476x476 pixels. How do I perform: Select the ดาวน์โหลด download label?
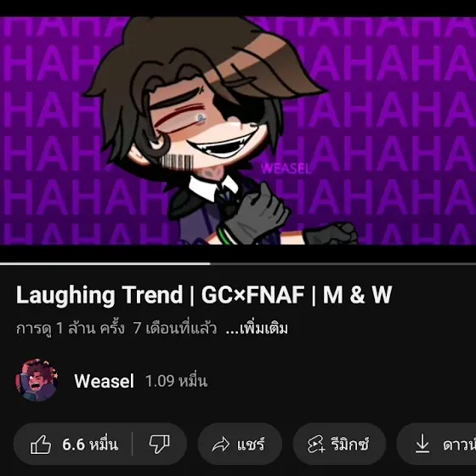click(459, 445)
